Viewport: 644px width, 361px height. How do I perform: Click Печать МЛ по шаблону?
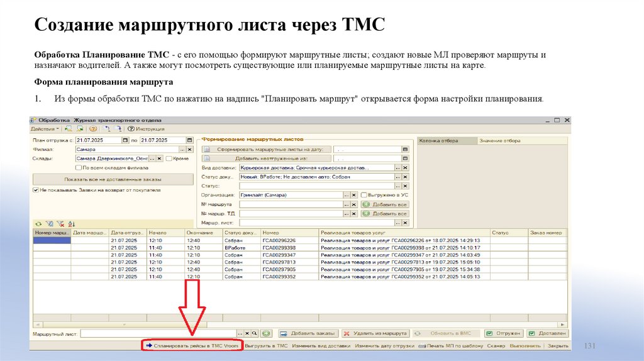click(x=451, y=346)
